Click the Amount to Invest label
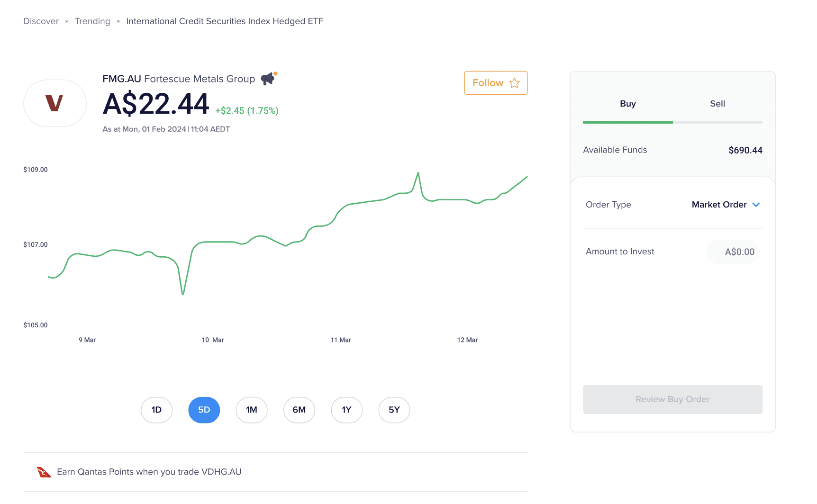Screen dimensions: 817x504 [x=620, y=252]
